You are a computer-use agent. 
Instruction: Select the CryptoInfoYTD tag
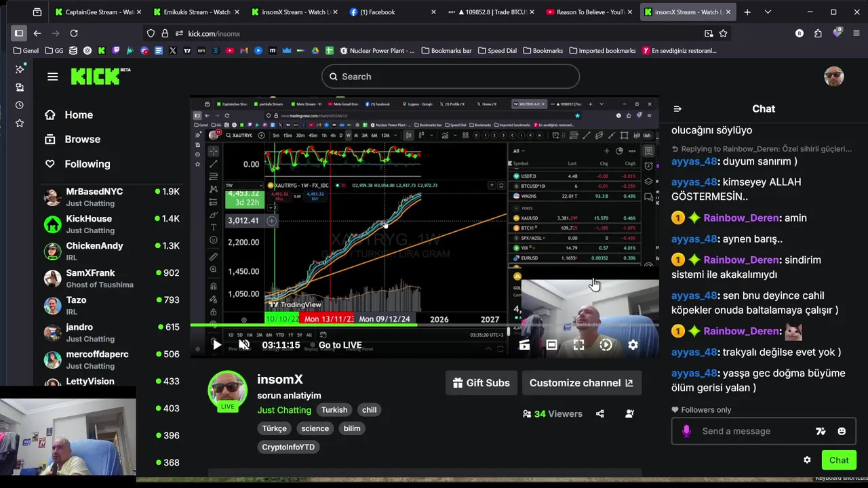[288, 447]
